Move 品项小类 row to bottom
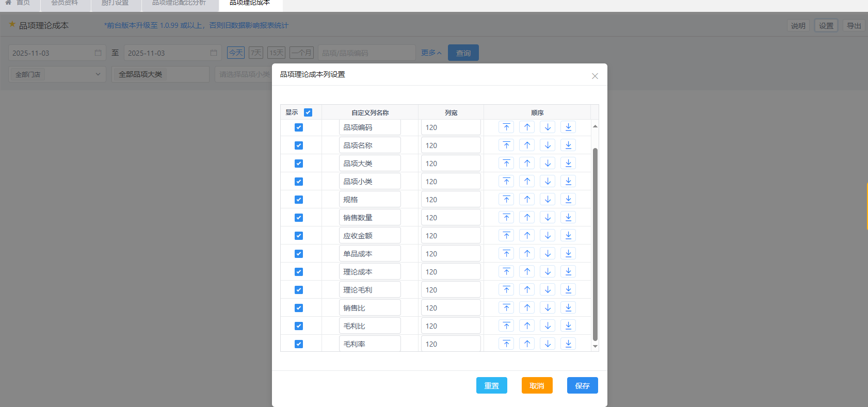Screen dimensions: 868x407 [x=568, y=182]
